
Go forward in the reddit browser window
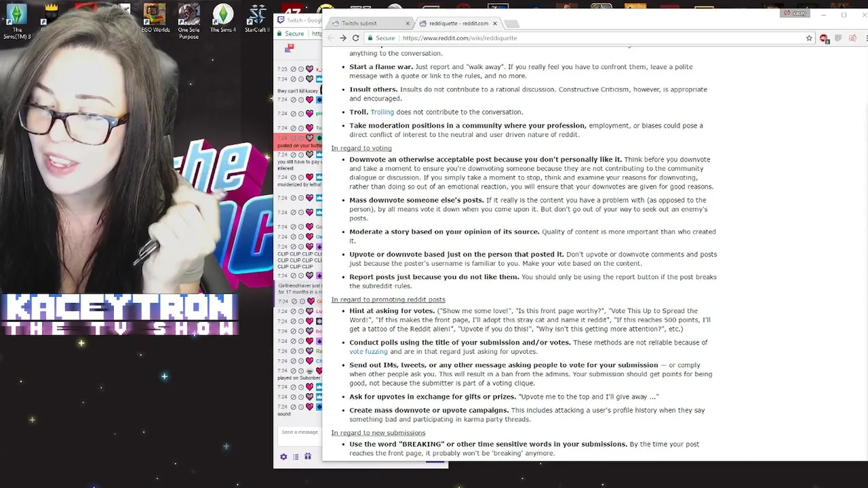coord(342,38)
